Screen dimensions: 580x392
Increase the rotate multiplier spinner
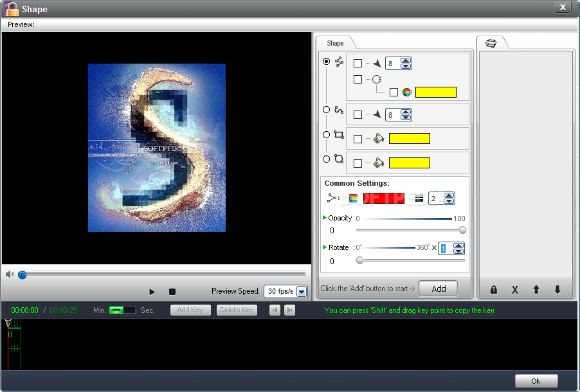(x=458, y=245)
